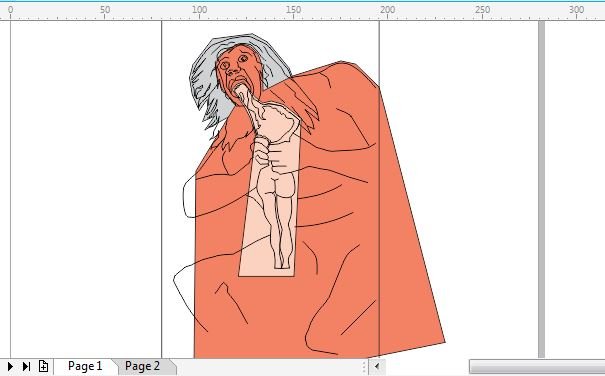Go to next page arrow
This screenshot has width=605, height=376.
pos(10,366)
